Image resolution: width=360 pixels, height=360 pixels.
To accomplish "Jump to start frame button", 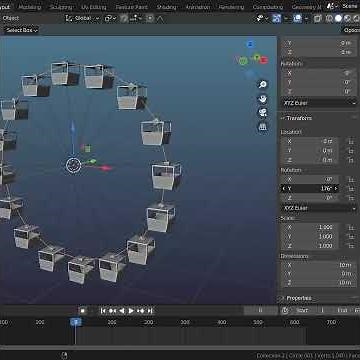I will coord(103,311).
